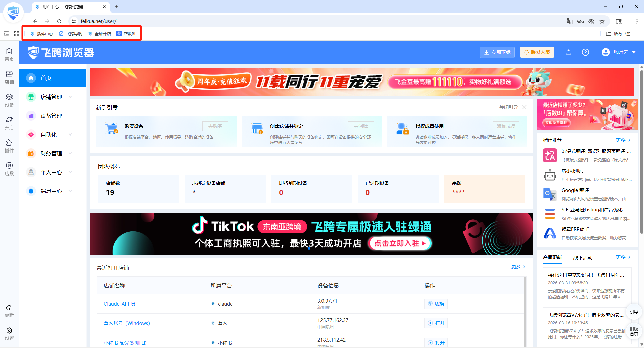
Task: Open the 插件 puzzle icon in the left rail
Action: 9,146
